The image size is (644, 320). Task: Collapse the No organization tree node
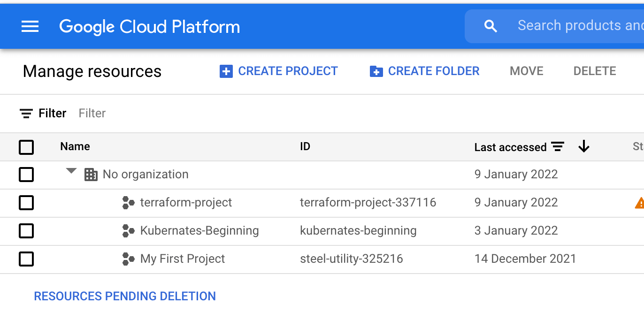coord(71,171)
